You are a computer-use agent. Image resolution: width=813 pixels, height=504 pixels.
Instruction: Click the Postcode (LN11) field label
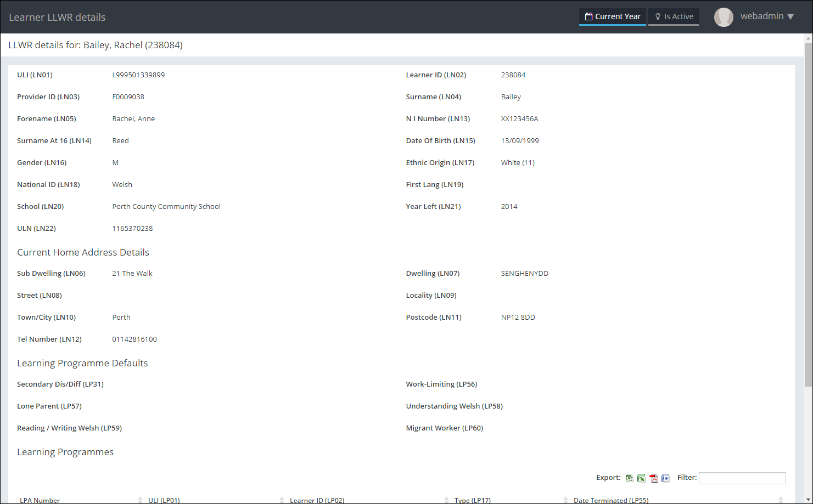(x=434, y=318)
